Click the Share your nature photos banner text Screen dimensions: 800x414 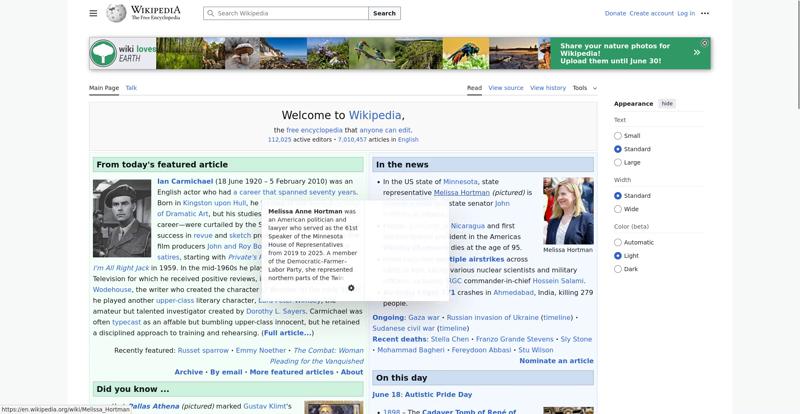coord(615,53)
